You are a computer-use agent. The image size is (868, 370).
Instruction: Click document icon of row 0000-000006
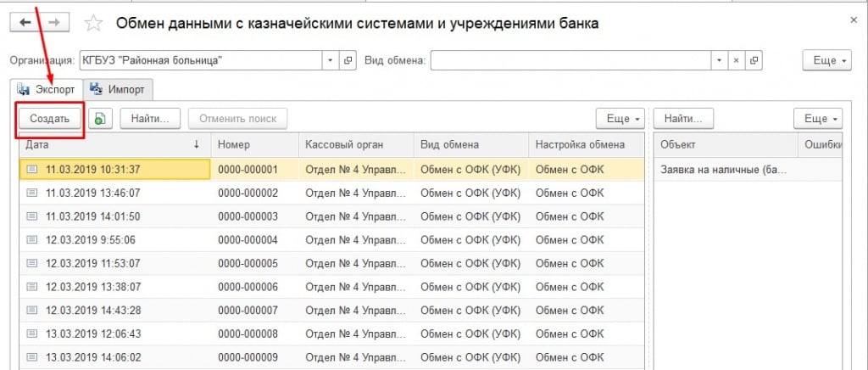coord(32,287)
